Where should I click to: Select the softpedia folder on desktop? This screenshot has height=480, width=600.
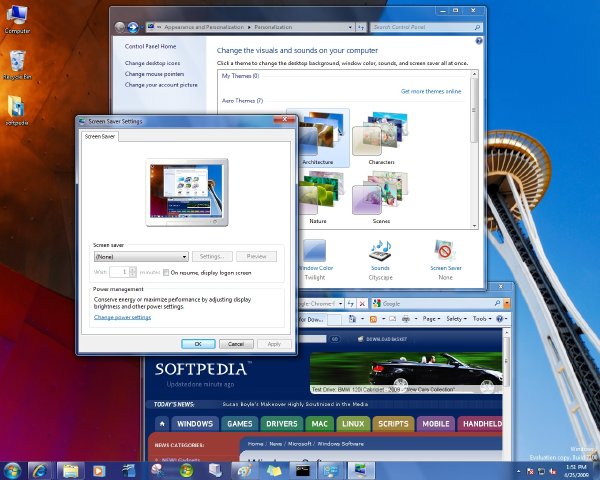pyautogui.click(x=17, y=110)
